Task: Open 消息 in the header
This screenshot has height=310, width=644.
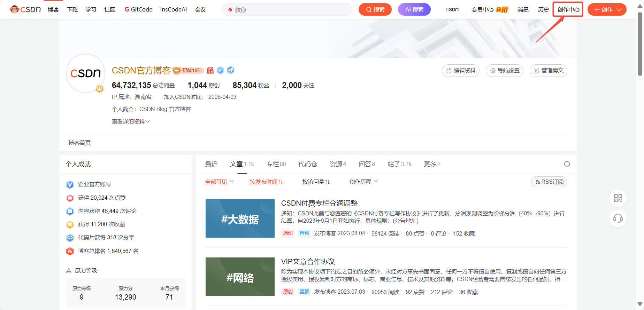Action: point(523,9)
